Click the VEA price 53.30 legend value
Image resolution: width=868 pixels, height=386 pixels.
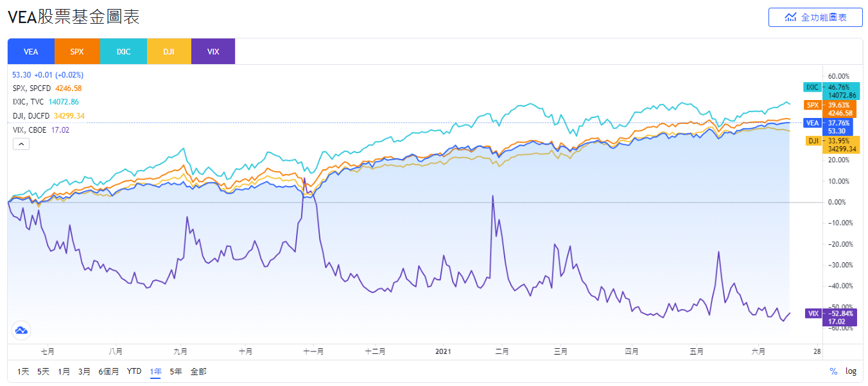[x=21, y=74]
